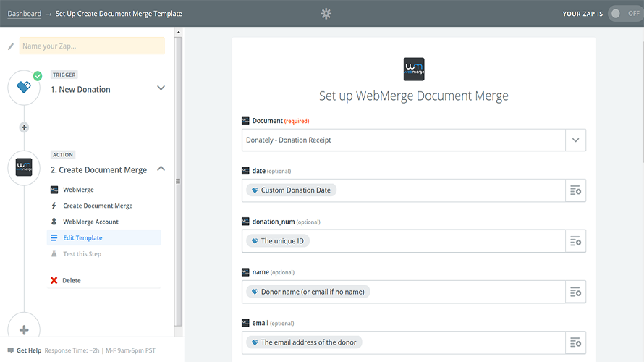Click the person icon next to WebMerge Account
The width and height of the screenshot is (644, 362).
[x=54, y=222]
